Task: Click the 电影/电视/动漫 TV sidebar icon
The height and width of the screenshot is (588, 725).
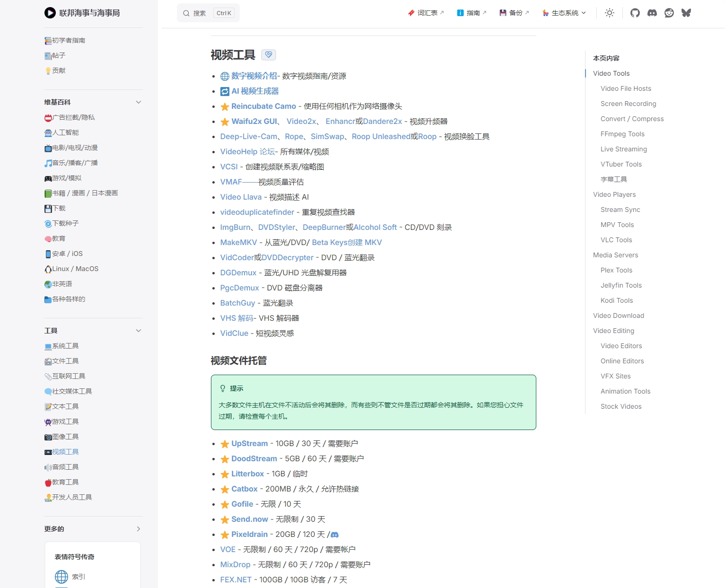Action: point(48,148)
